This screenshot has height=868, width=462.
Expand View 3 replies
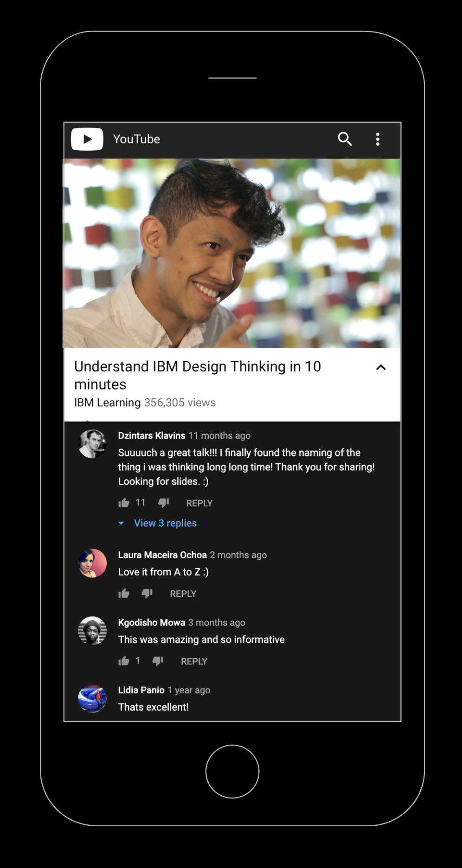coord(165,523)
